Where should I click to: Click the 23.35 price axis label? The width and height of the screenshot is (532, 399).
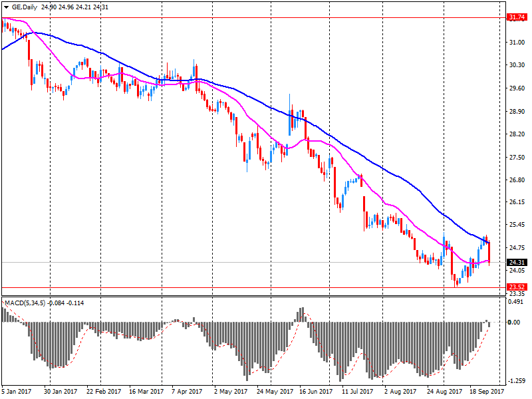click(517, 293)
